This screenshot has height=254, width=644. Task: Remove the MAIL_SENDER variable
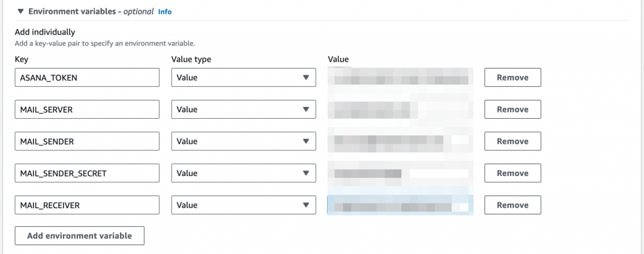(x=513, y=141)
